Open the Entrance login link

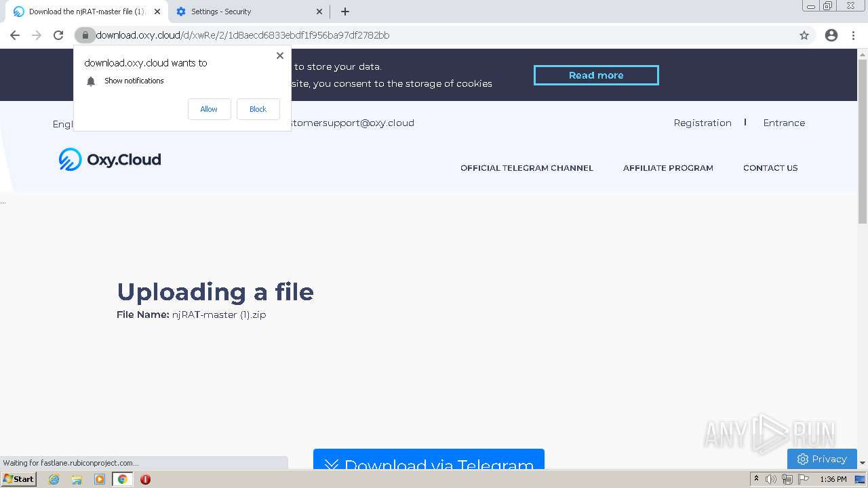(x=784, y=123)
